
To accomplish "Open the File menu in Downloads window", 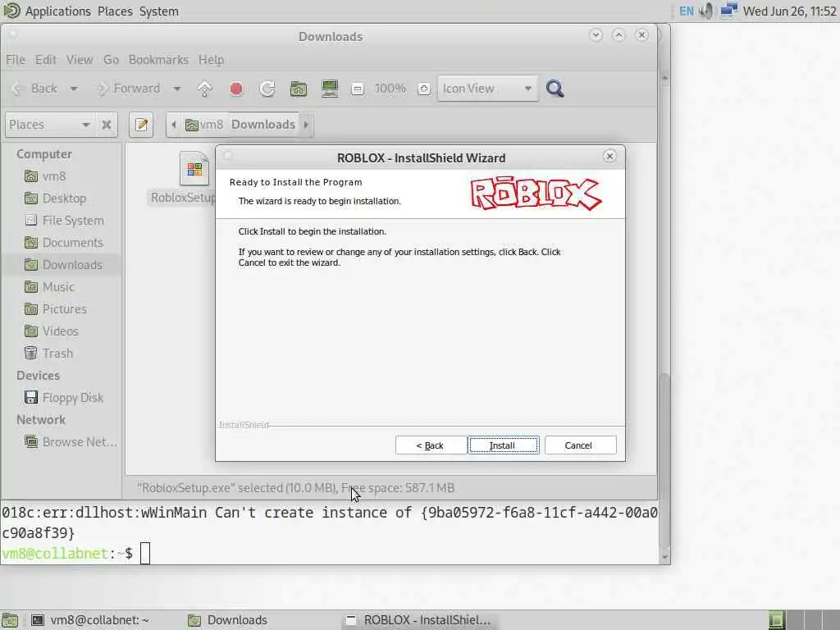I will pyautogui.click(x=16, y=59).
